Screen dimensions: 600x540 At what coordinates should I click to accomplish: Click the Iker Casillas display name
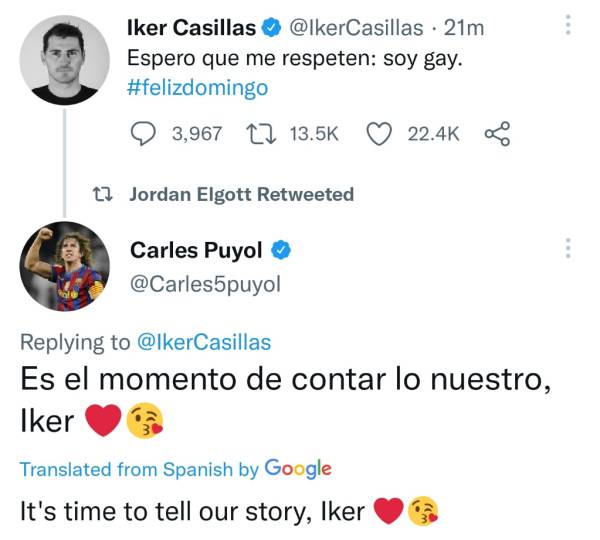click(x=190, y=28)
